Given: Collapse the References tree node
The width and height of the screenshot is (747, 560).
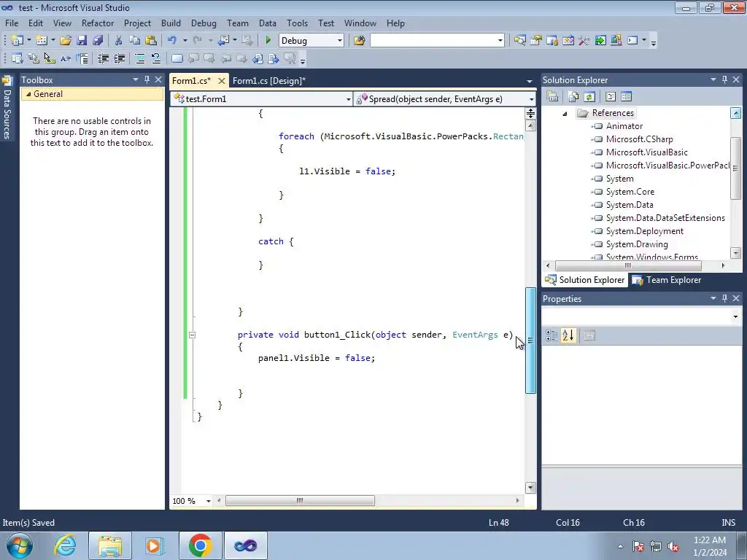Looking at the screenshot, I should 565,113.
